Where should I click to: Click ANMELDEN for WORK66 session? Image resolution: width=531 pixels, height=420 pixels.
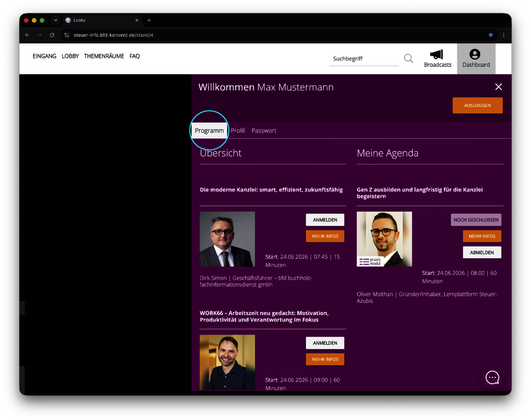point(325,343)
